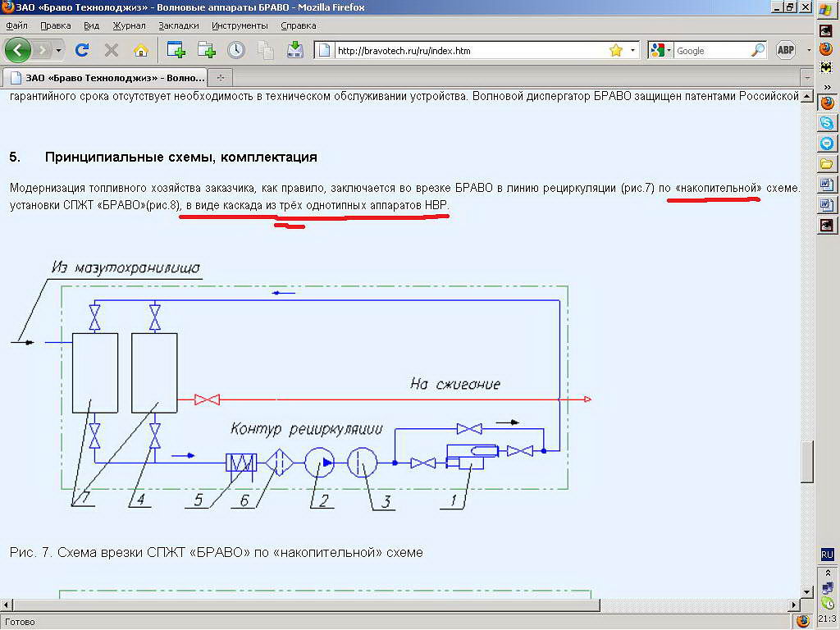Switch the RU keyboard language indicator
Image resolution: width=840 pixels, height=630 pixels.
pyautogui.click(x=827, y=555)
